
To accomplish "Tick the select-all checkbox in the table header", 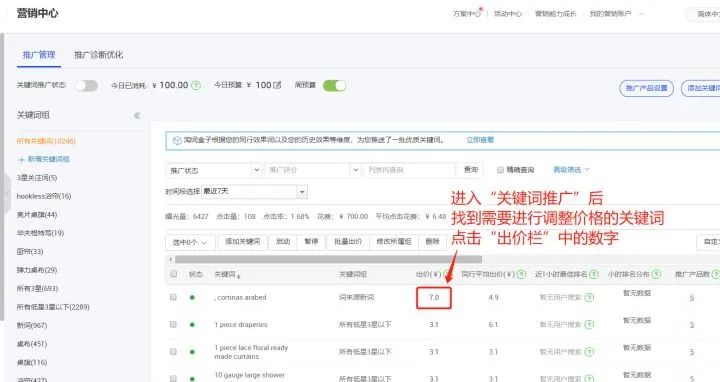I will [x=173, y=274].
